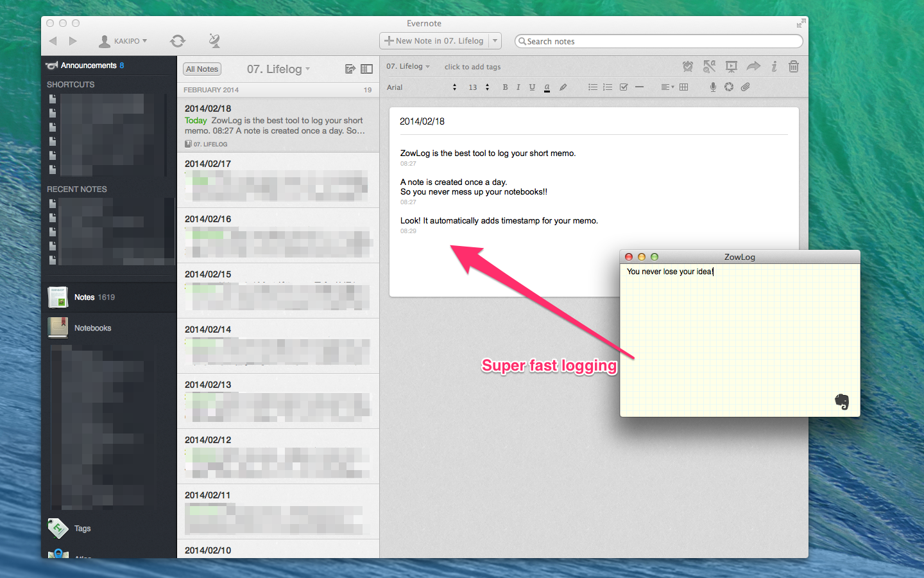Image resolution: width=924 pixels, height=578 pixels.
Task: Click the All Notes button
Action: 202,69
